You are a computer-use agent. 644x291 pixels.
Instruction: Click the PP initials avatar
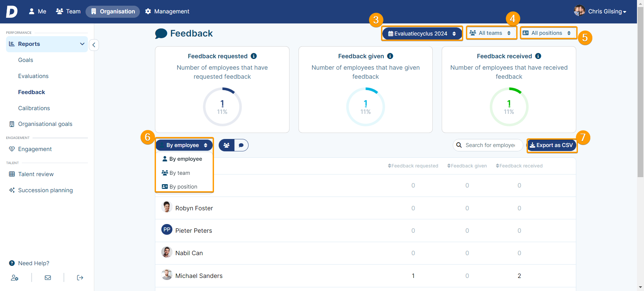point(167,229)
